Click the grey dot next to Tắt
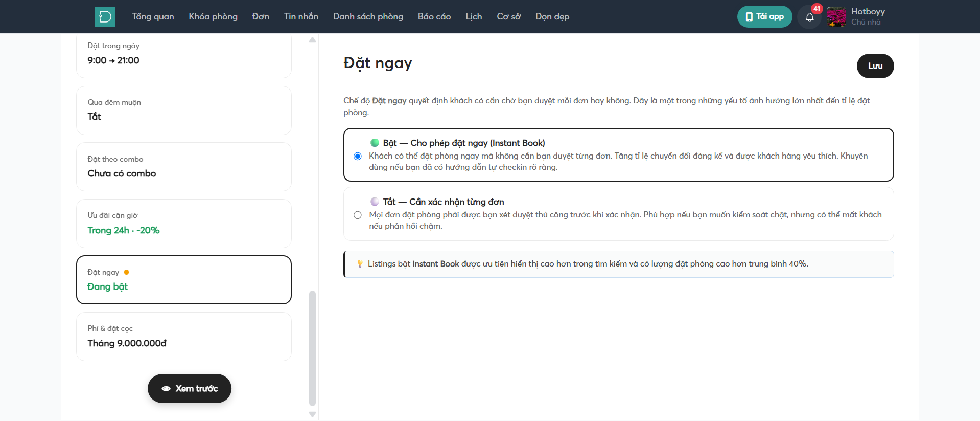 [x=375, y=202]
